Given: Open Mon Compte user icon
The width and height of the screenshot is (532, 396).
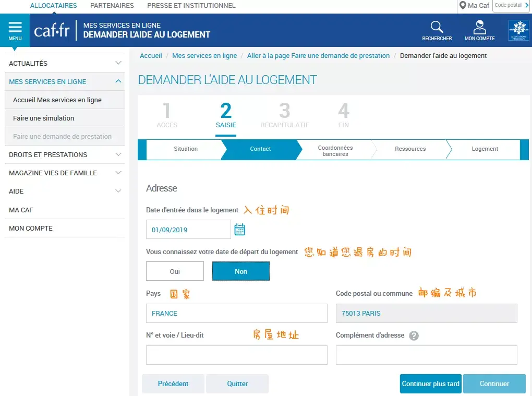Looking at the screenshot, I should click(x=479, y=31).
